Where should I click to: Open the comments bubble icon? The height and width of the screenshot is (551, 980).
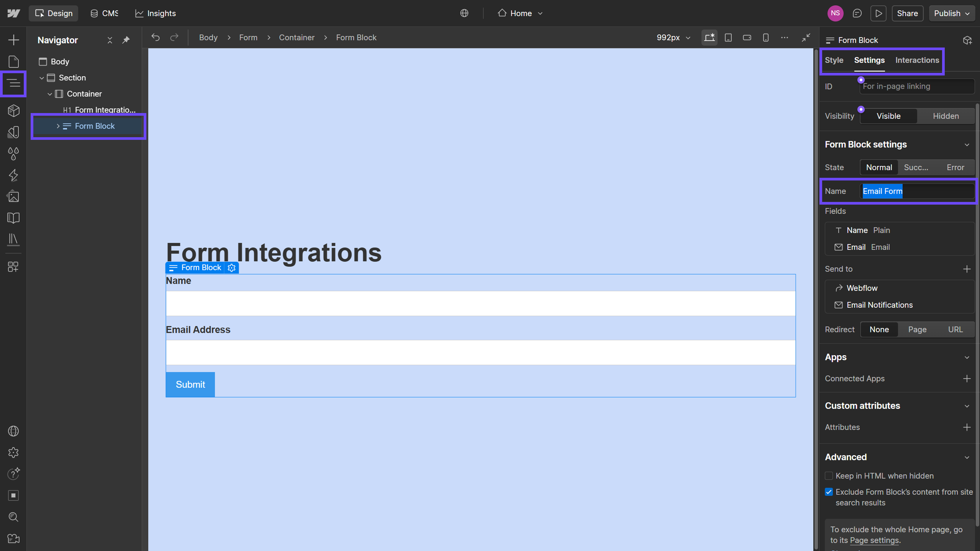857,13
